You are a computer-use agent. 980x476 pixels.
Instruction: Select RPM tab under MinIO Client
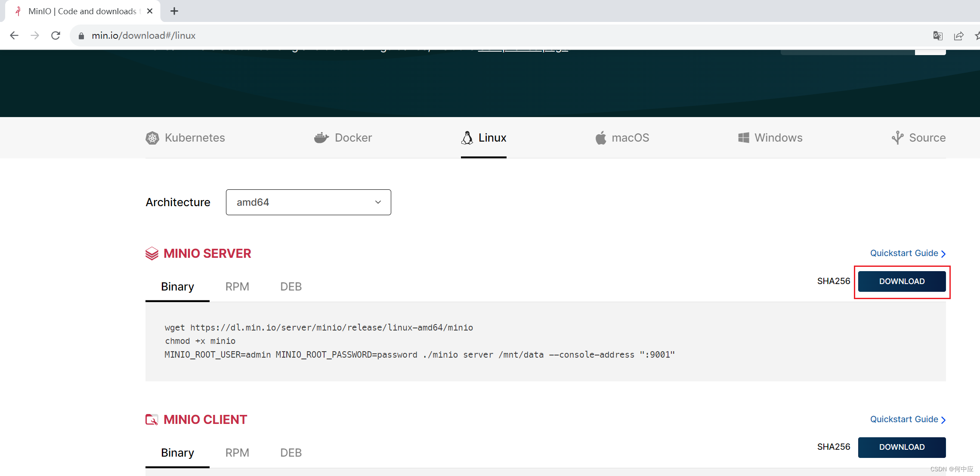[x=237, y=453]
